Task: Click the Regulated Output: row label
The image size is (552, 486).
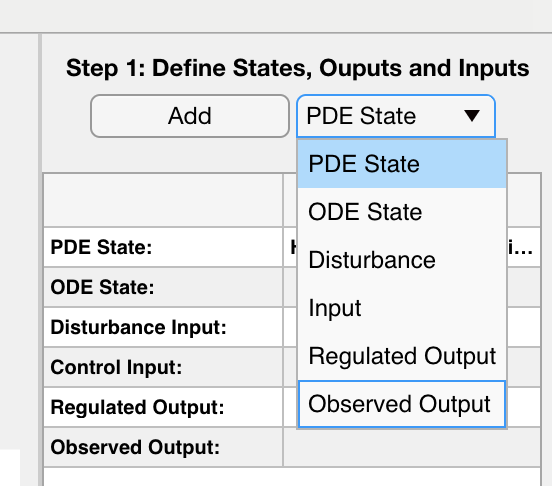Action: click(137, 408)
